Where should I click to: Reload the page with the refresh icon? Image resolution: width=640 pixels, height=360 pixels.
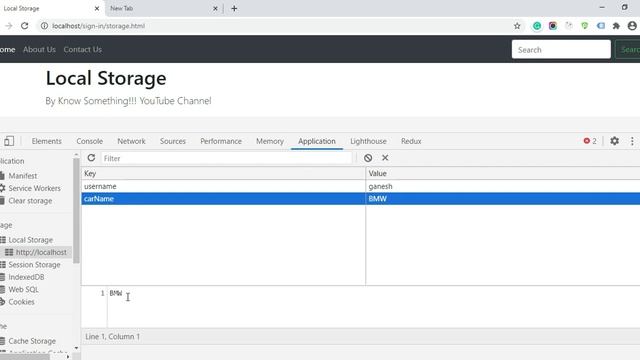tap(24, 26)
